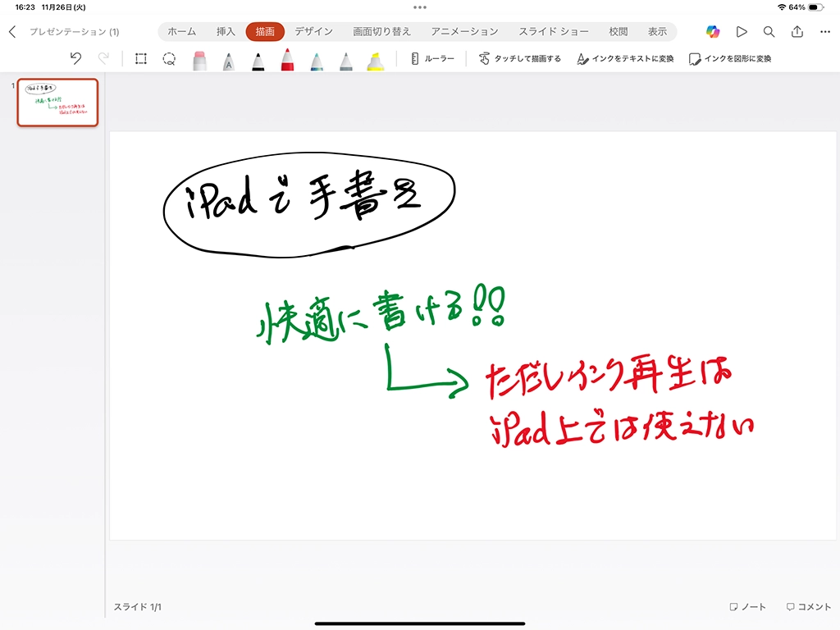
Task: Open the 校閲 tab
Action: [618, 32]
